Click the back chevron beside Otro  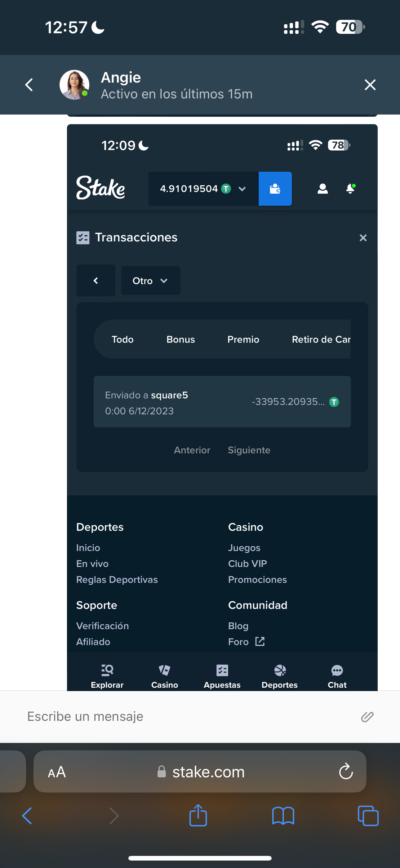pyautogui.click(x=96, y=280)
